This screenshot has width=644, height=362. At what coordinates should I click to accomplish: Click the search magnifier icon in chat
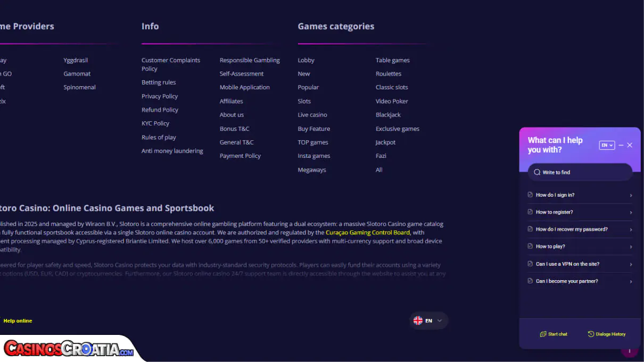pyautogui.click(x=537, y=172)
